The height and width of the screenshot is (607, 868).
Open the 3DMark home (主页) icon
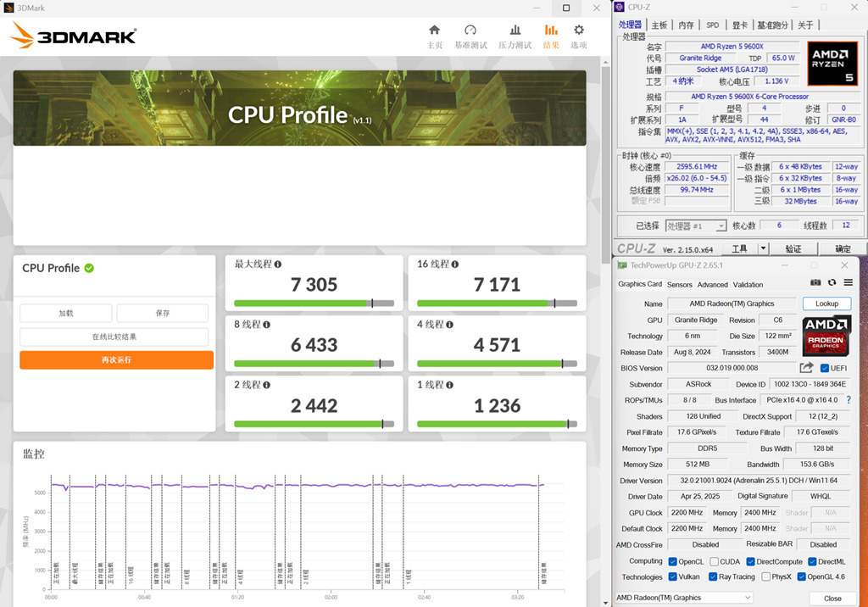pos(435,31)
